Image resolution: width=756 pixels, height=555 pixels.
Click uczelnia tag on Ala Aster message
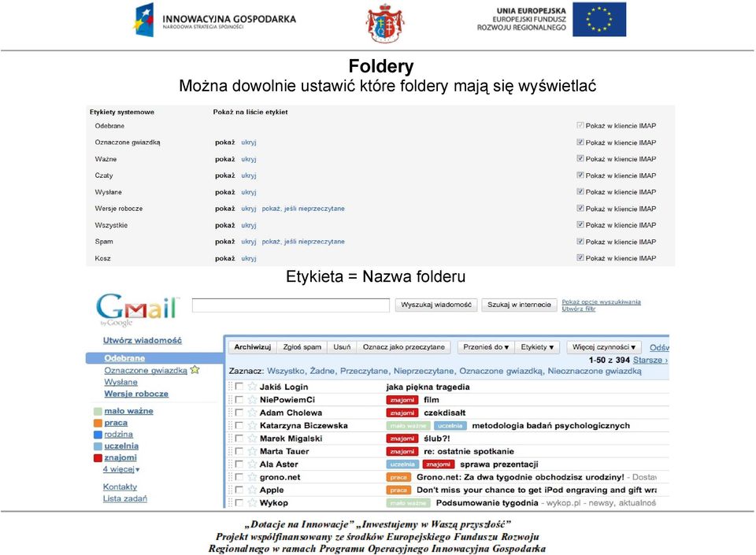(x=402, y=464)
